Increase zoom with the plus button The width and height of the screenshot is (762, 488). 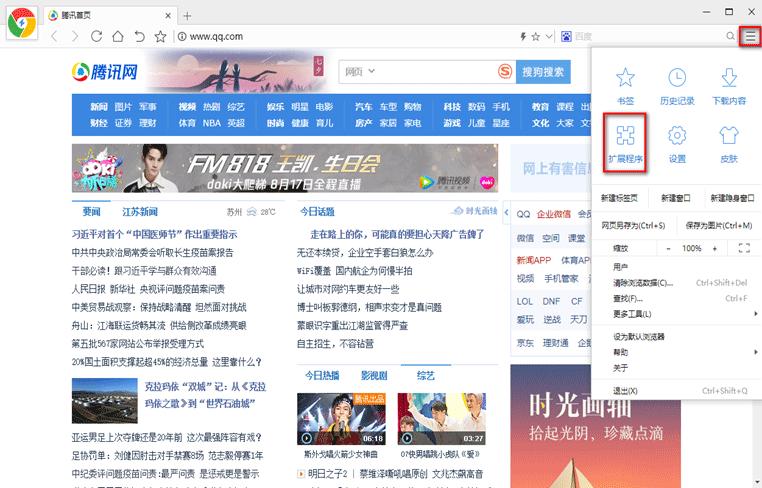pos(714,248)
